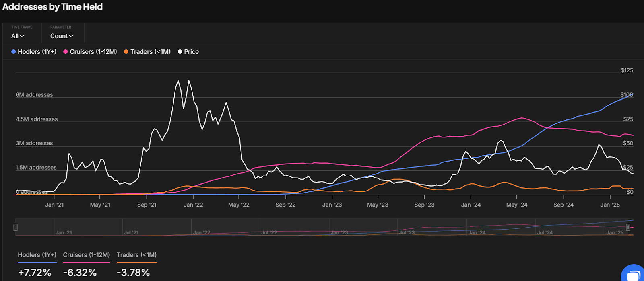Screen dimensions: 644x281
Task: Toggle the orange Traders legend dot
Action: pyautogui.click(x=126, y=52)
